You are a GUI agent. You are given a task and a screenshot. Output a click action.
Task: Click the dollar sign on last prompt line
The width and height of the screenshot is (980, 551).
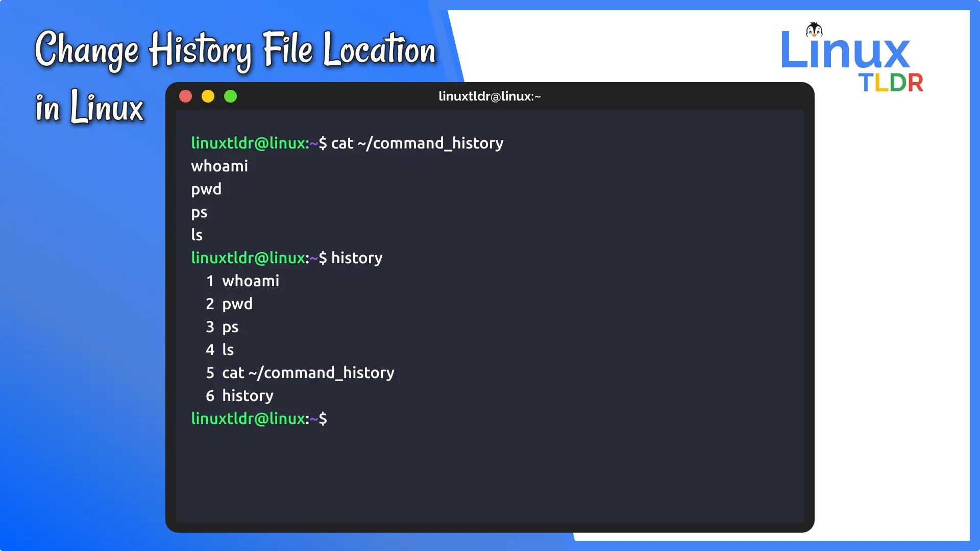pos(324,419)
